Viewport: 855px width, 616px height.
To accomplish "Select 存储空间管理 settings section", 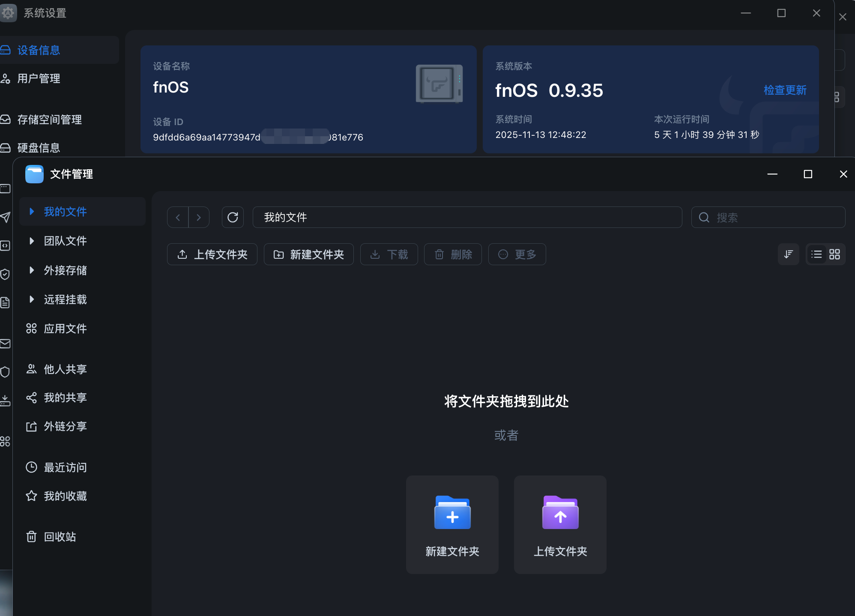I will 49,120.
